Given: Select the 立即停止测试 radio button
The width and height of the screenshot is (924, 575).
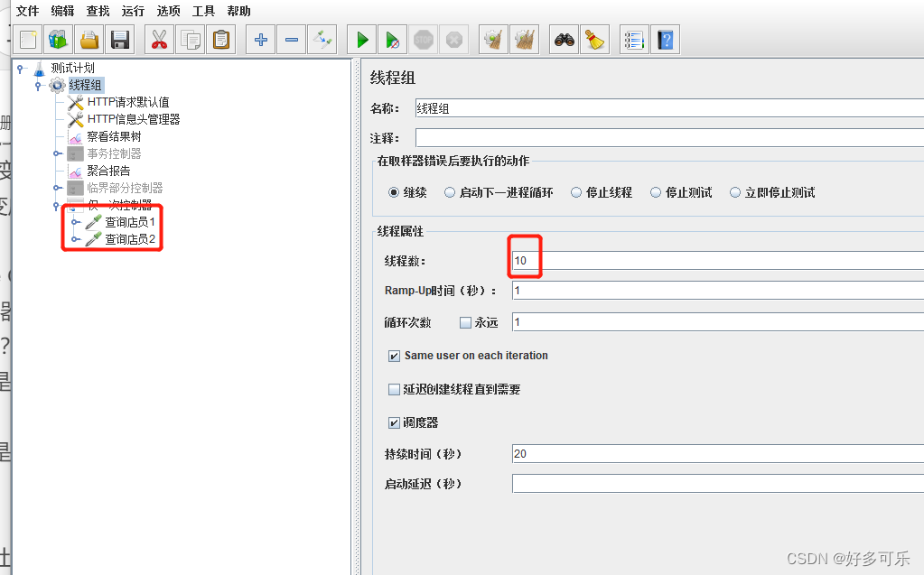Looking at the screenshot, I should click(735, 192).
